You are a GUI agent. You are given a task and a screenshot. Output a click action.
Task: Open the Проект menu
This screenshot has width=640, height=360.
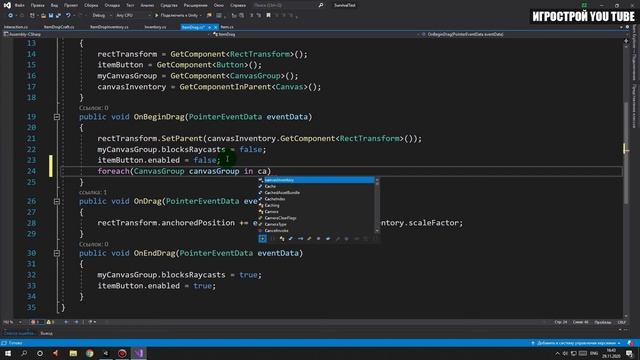point(71,5)
